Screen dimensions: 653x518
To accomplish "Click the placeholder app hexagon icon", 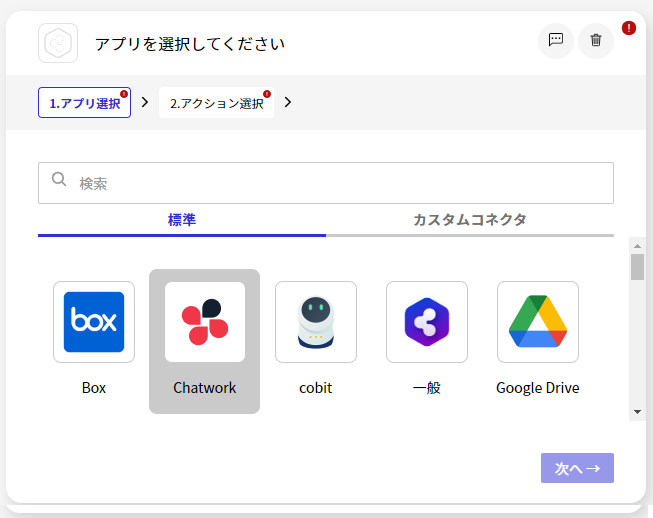I will pos(58,43).
